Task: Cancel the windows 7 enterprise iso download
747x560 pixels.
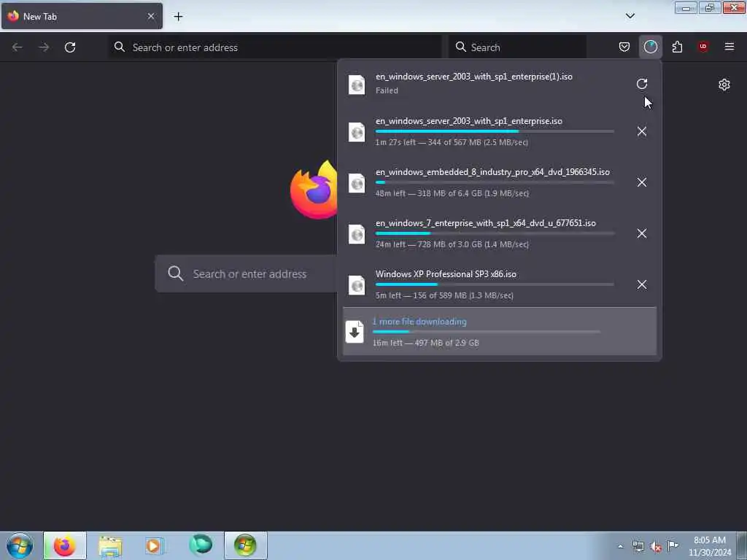Action: coord(642,233)
